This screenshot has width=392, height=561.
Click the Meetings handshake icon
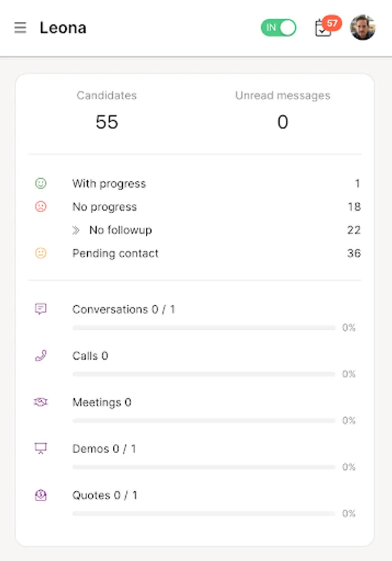pos(41,403)
